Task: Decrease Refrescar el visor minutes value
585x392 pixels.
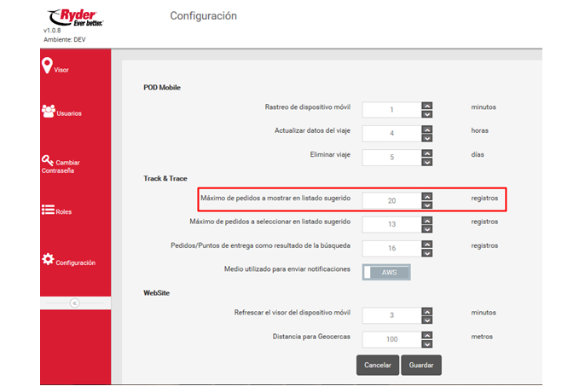Action: 426,320
